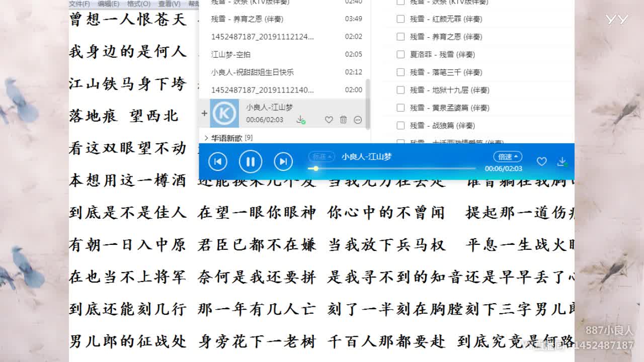This screenshot has width=644, height=362.
Task: Skip to the next track
Action: tap(283, 161)
